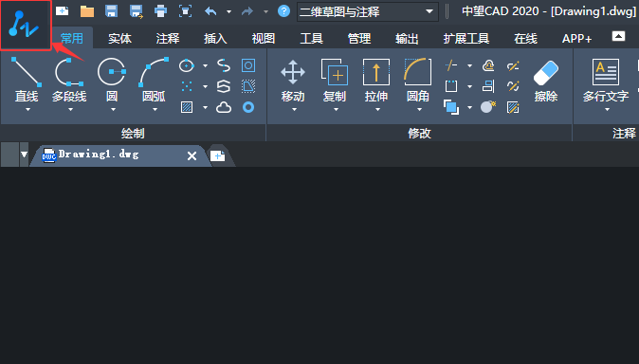Open the 修改 panel title
Image resolution: width=639 pixels, height=364 pixels.
(419, 134)
